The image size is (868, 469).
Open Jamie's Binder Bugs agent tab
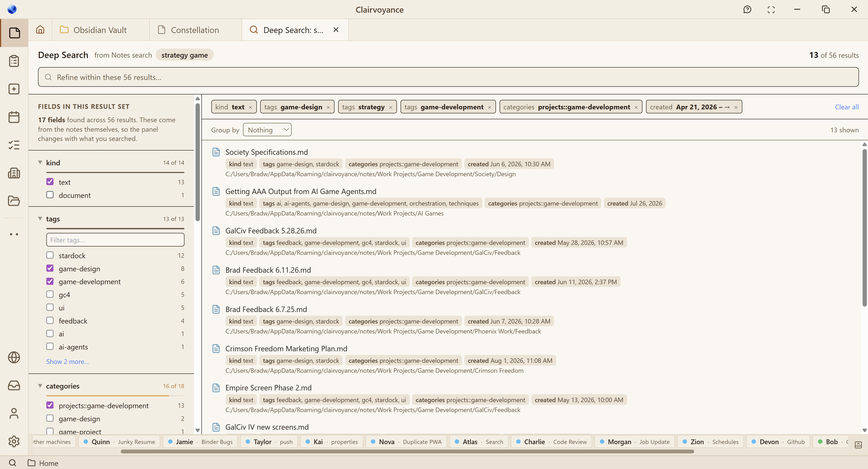(x=200, y=441)
